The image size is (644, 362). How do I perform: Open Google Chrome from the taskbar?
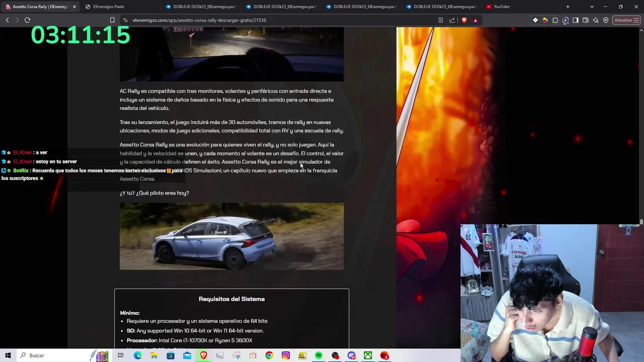[x=269, y=355]
